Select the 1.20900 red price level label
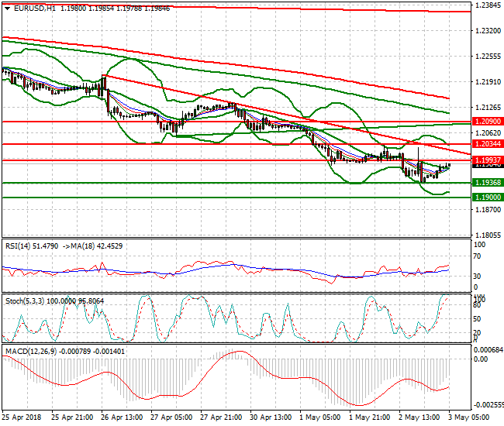504x426 pixels. (488, 122)
